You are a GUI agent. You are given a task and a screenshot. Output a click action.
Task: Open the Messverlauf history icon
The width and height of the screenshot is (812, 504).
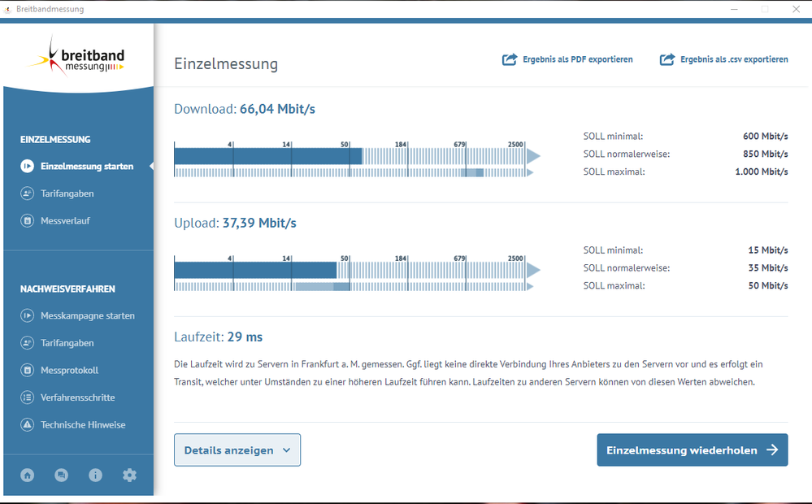(27, 220)
